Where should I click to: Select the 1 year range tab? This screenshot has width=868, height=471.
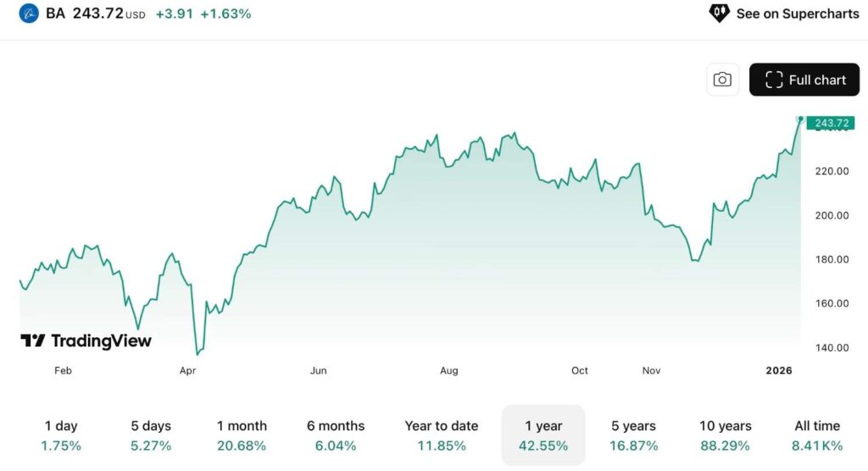[543, 435]
